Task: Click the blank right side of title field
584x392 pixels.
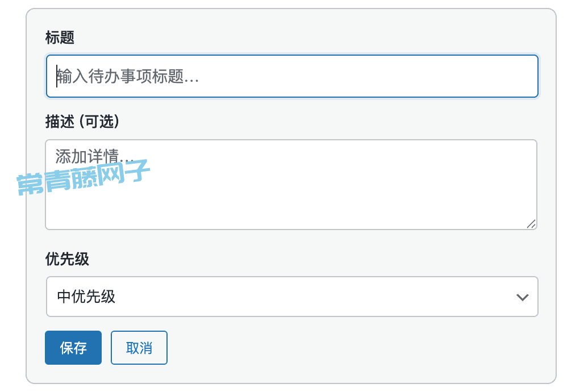Action: pos(373,76)
